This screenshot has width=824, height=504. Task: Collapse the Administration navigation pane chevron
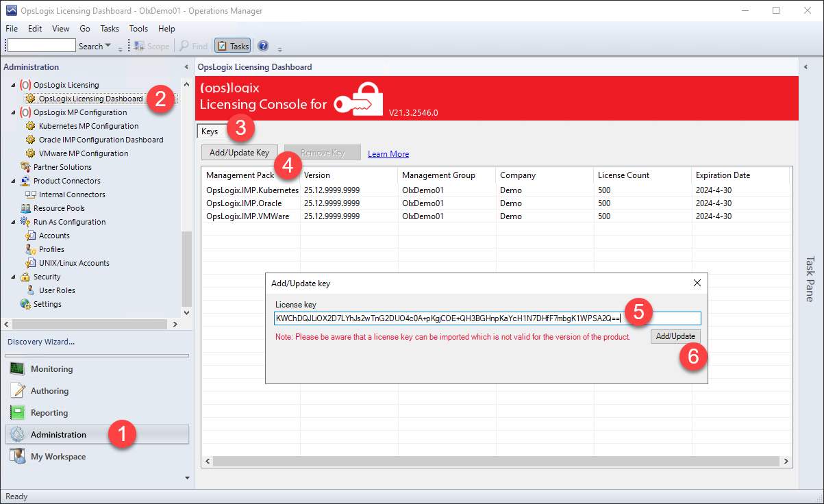click(x=186, y=67)
